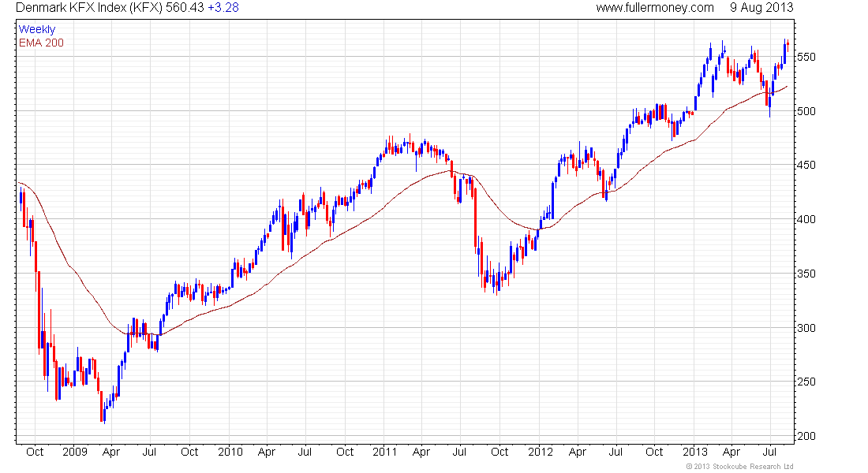Click the 2011 x-axis label
The image size is (868, 473).
point(385,452)
